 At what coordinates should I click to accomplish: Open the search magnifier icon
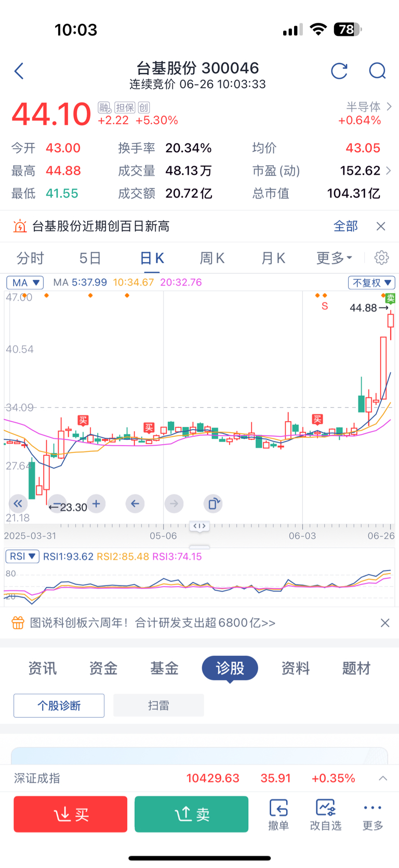[377, 71]
